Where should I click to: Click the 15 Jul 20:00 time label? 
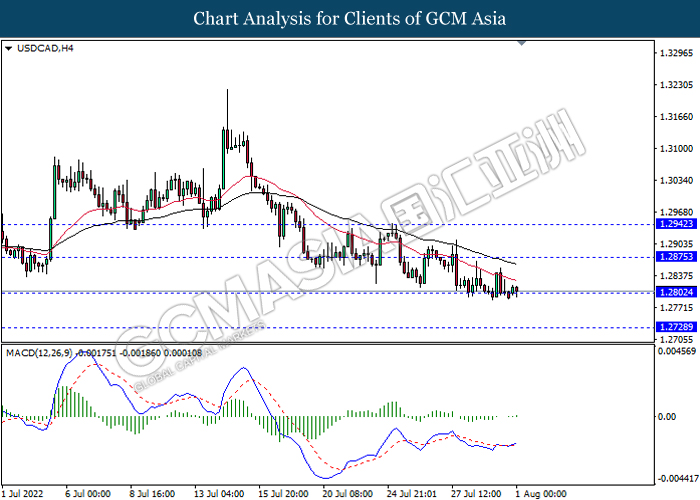click(x=283, y=494)
